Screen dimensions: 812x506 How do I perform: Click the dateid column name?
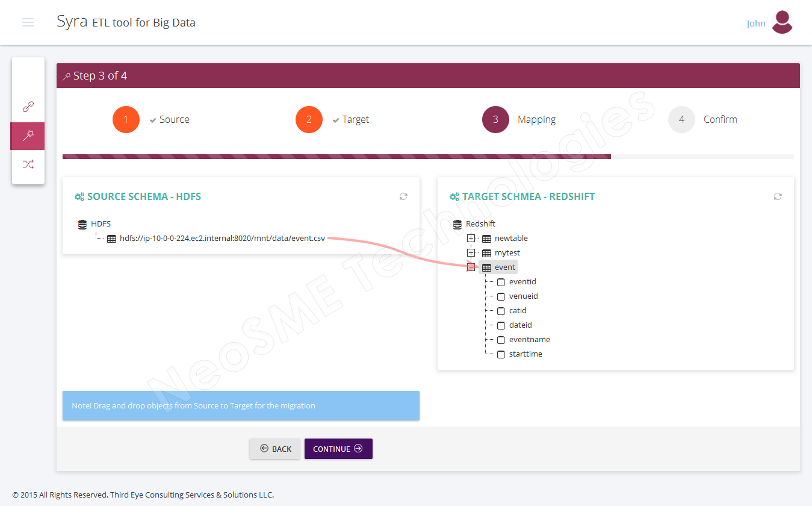[x=521, y=325]
